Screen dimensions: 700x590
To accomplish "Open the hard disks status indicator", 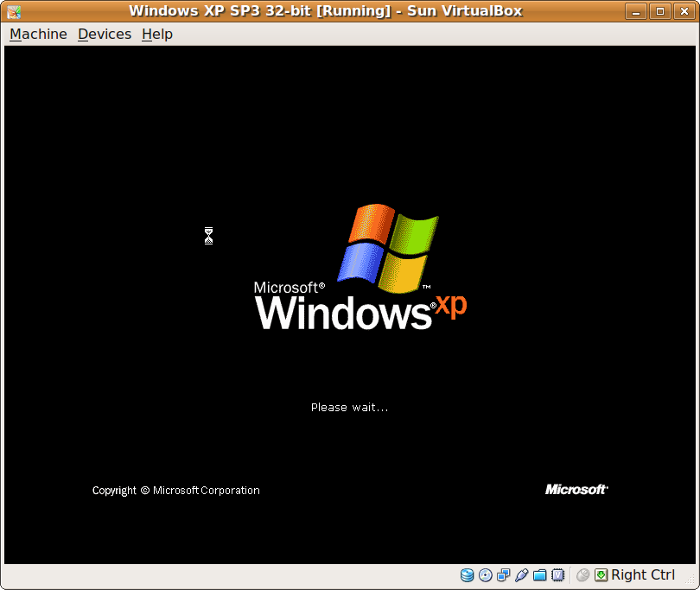I will (468, 574).
